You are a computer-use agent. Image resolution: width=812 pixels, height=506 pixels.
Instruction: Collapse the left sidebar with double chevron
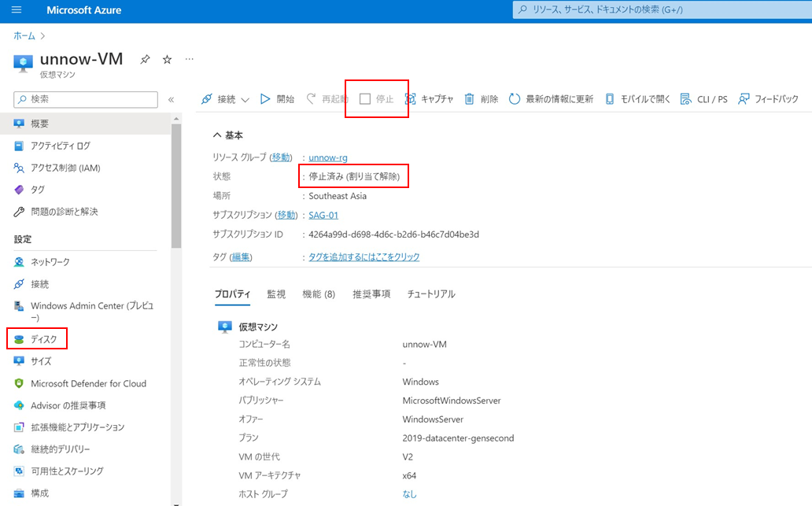tap(172, 99)
